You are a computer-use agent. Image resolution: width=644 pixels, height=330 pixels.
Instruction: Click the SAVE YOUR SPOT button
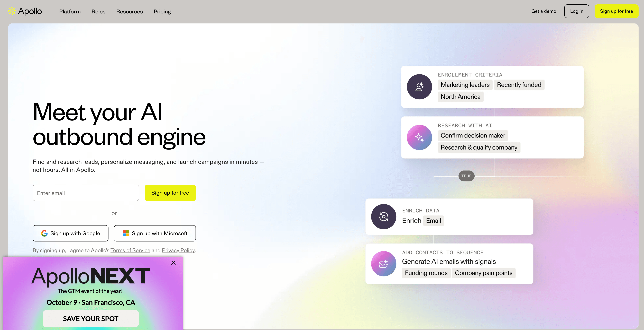pos(91,318)
